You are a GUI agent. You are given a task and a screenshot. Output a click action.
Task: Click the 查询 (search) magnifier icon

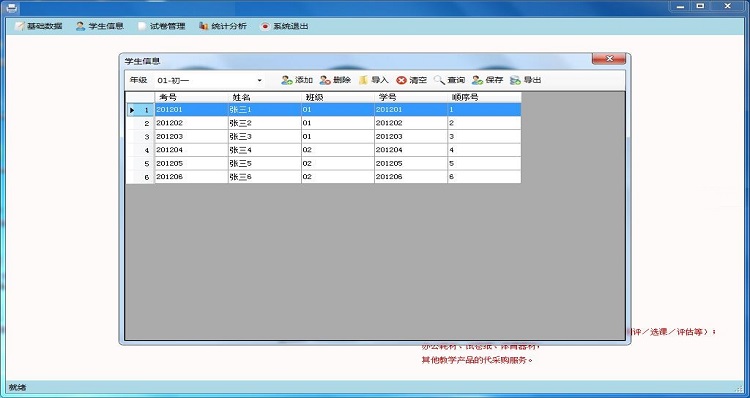coord(439,80)
